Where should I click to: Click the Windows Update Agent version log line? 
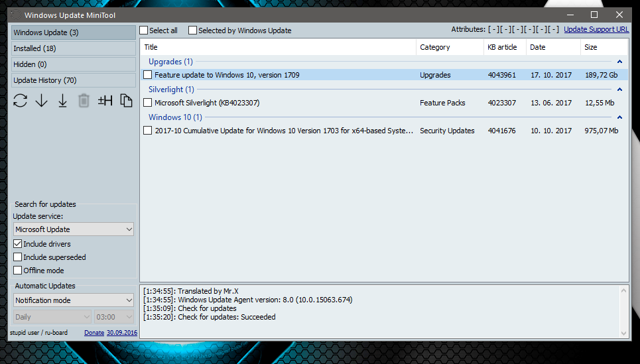tap(248, 300)
